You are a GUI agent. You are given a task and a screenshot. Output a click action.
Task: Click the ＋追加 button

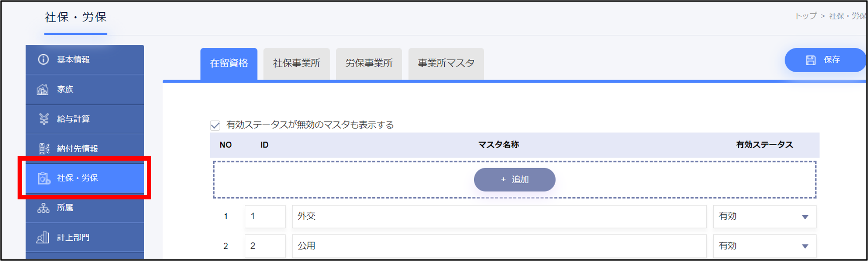515,180
